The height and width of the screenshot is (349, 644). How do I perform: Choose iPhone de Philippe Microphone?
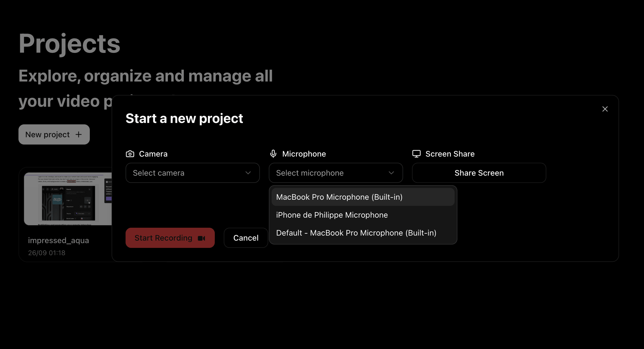tap(332, 215)
